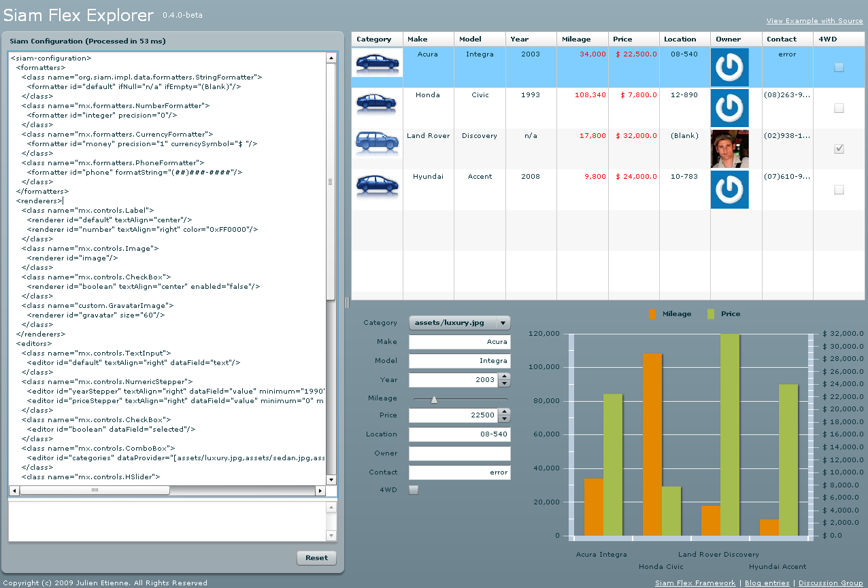Click the XML editor scroll left arrow

pyautogui.click(x=14, y=490)
